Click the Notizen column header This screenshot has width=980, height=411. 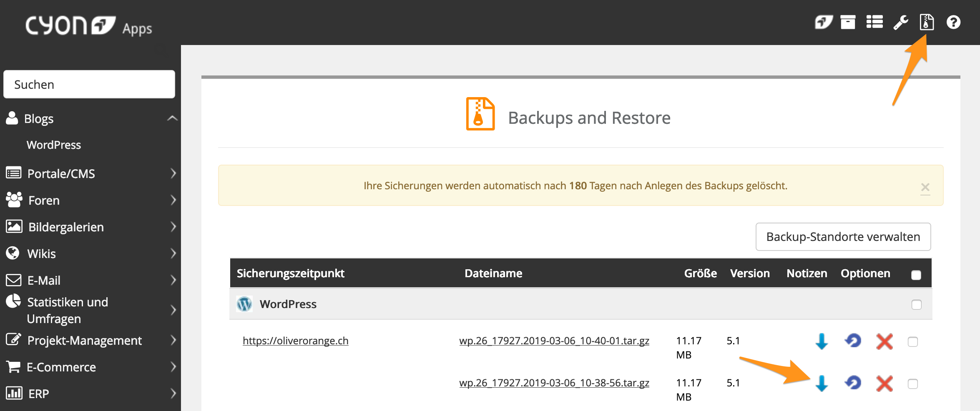[807, 273]
